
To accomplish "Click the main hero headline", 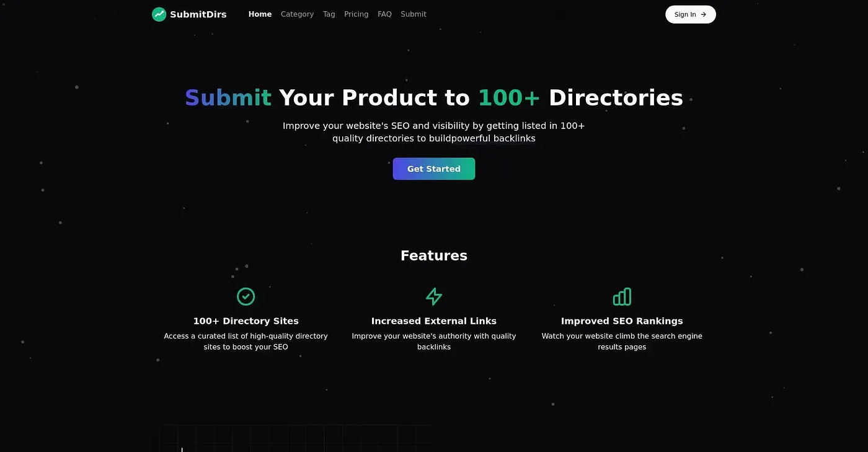I will 434,98.
